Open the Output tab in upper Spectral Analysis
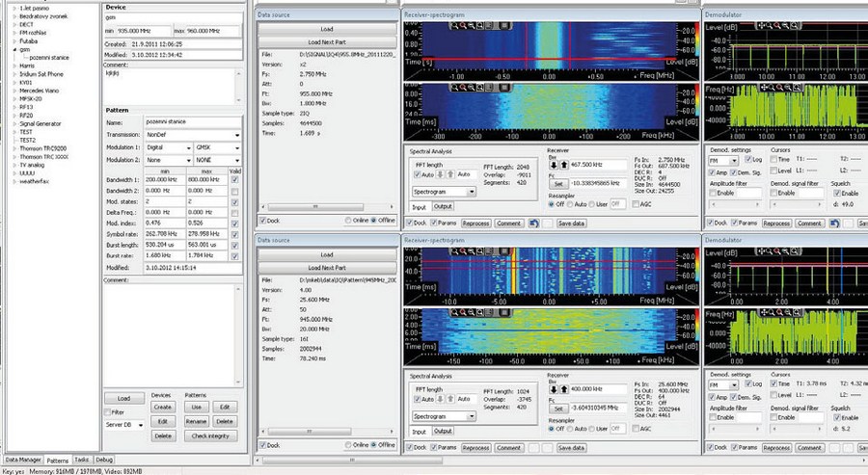This screenshot has width=868, height=475. (444, 206)
